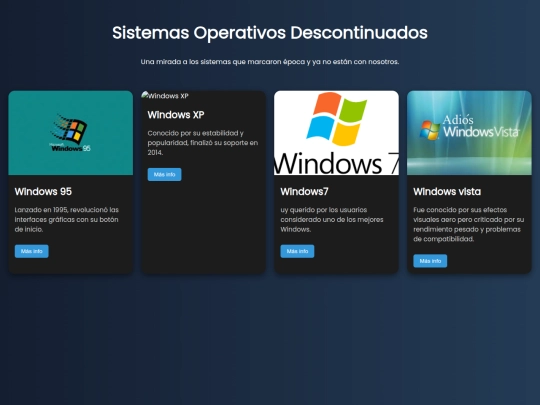Screen dimensions: 540x405
Task: Click description 'Conocido por su estabilidad...'
Action: [x=203, y=143]
